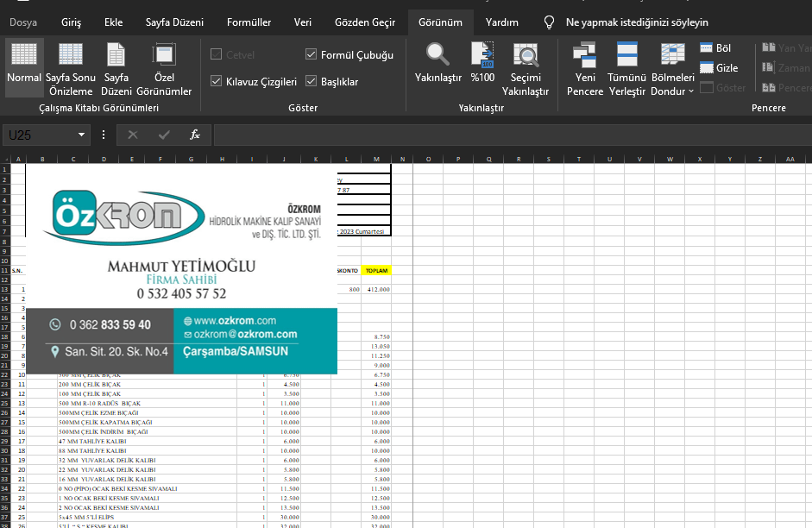Click the confirm checkmark in formula bar

tap(164, 135)
